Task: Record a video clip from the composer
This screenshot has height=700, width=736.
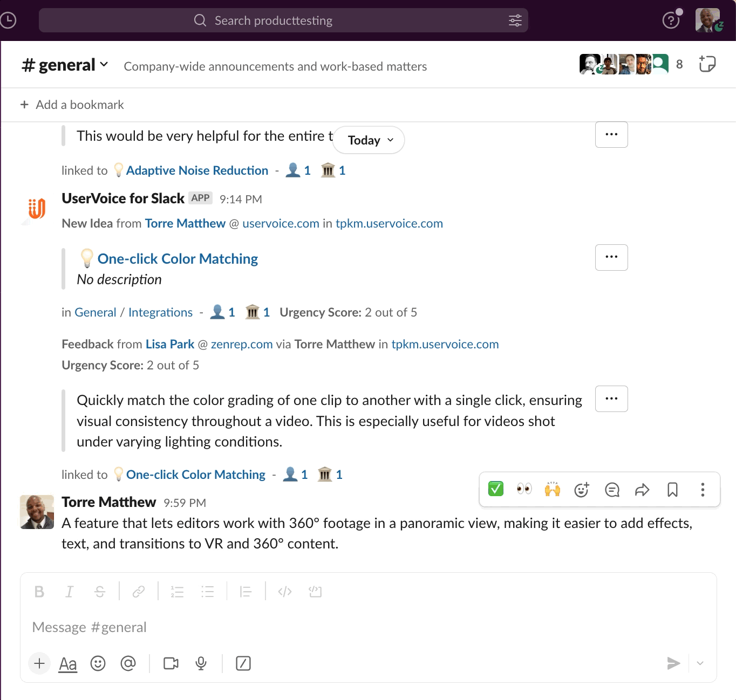Action: tap(170, 663)
